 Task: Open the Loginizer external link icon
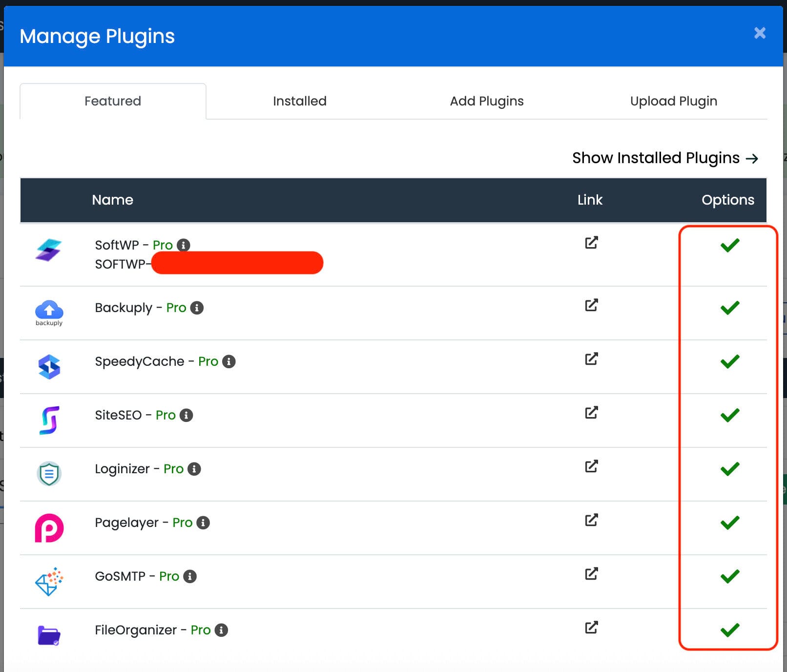point(591,466)
